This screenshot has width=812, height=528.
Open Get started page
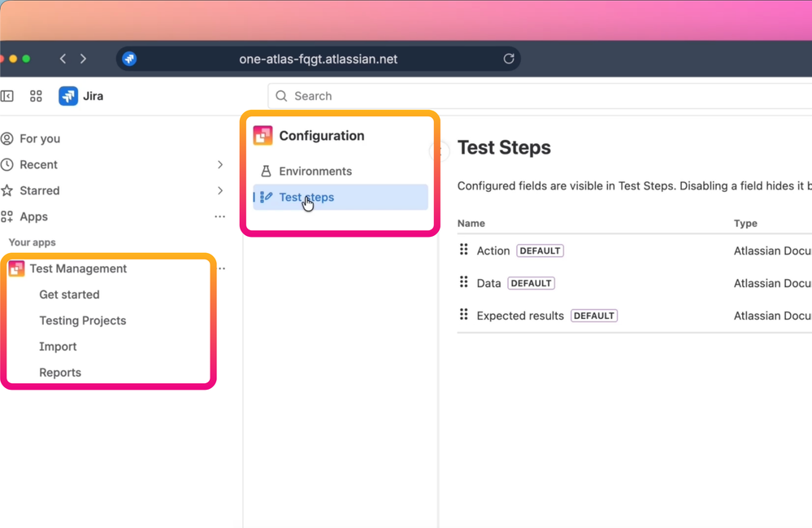coord(69,295)
